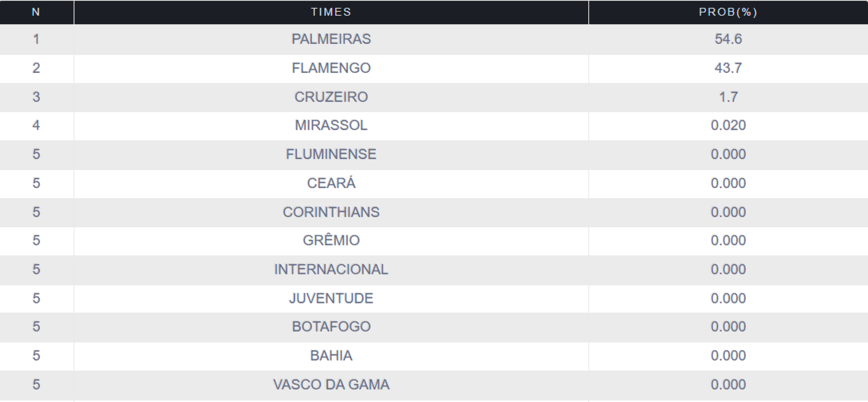Click the 43.7 probability for Flamengo
This screenshot has height=402, width=868.
click(728, 68)
